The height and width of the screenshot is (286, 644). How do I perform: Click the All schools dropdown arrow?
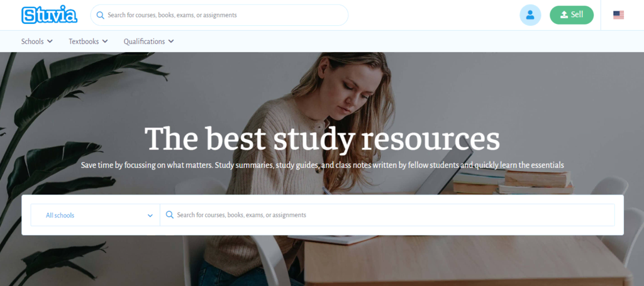(150, 216)
